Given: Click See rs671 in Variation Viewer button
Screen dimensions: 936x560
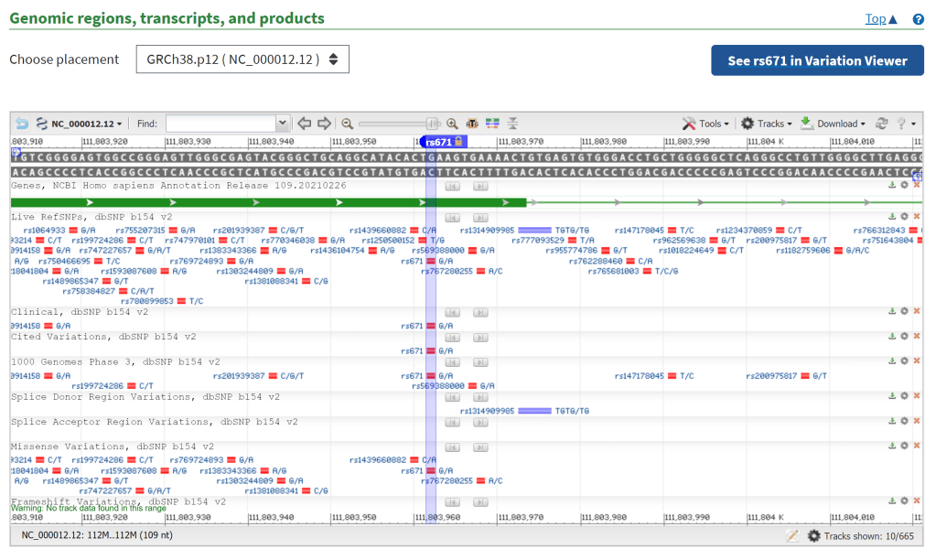Looking at the screenshot, I should coord(817,60).
